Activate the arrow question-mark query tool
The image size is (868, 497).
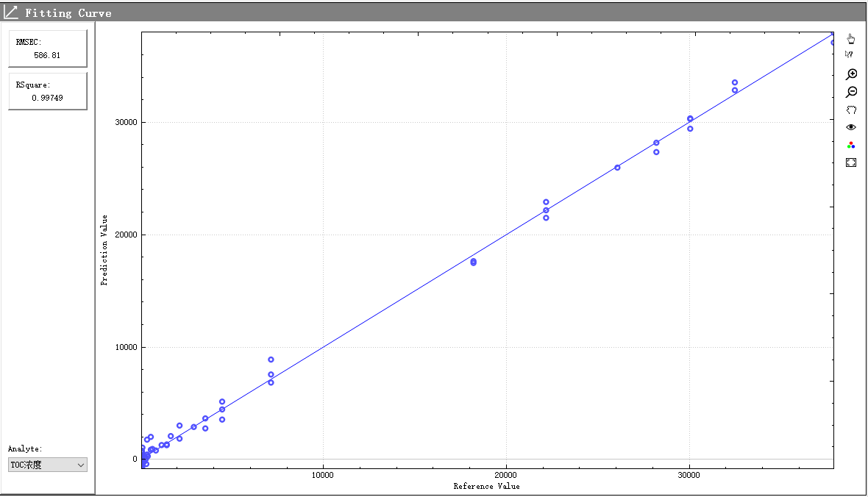coord(850,54)
